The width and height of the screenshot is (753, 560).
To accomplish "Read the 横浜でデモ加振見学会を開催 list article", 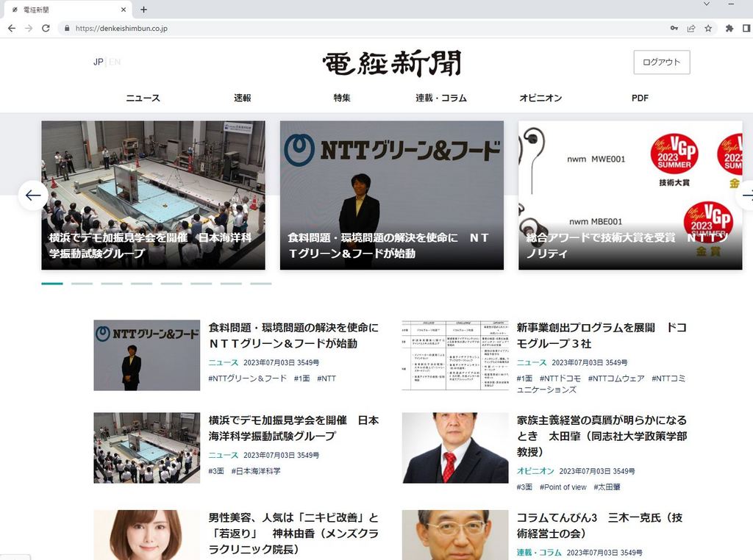I will tap(293, 428).
